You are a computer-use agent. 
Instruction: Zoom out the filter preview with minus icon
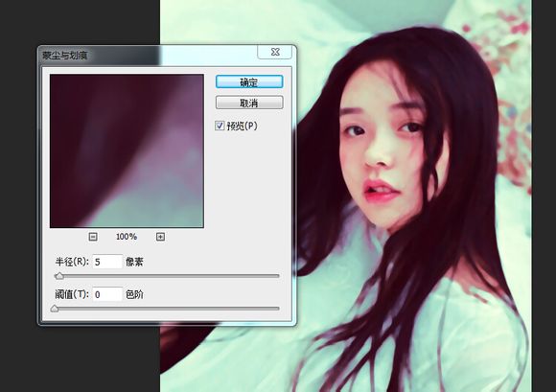93,237
